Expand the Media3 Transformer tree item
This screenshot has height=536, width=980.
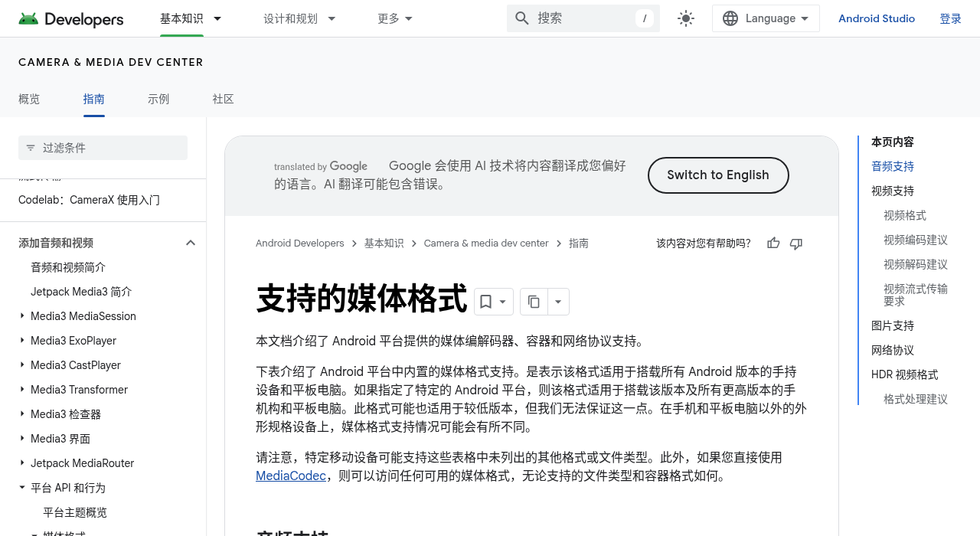pos(22,390)
